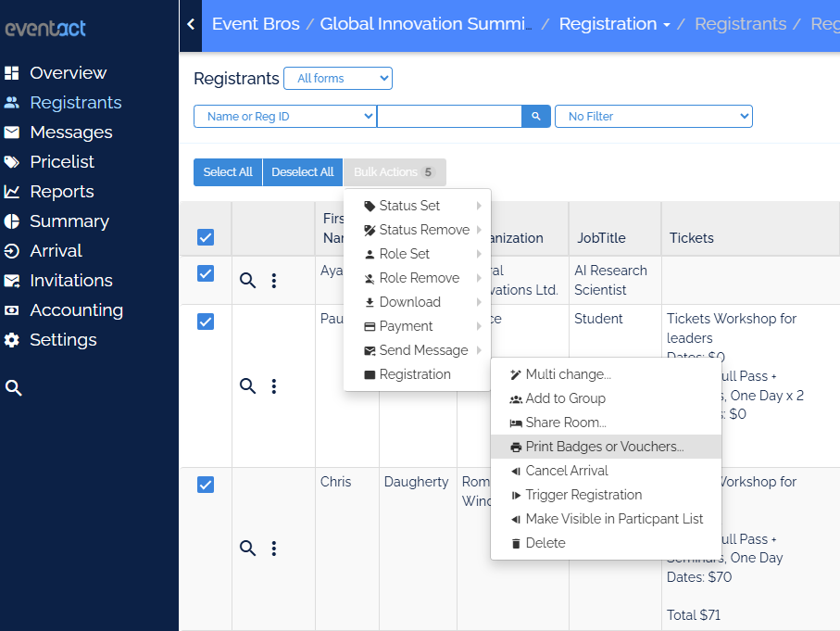840x631 pixels.
Task: Toggle the header select-all checkbox
Action: coord(206,238)
